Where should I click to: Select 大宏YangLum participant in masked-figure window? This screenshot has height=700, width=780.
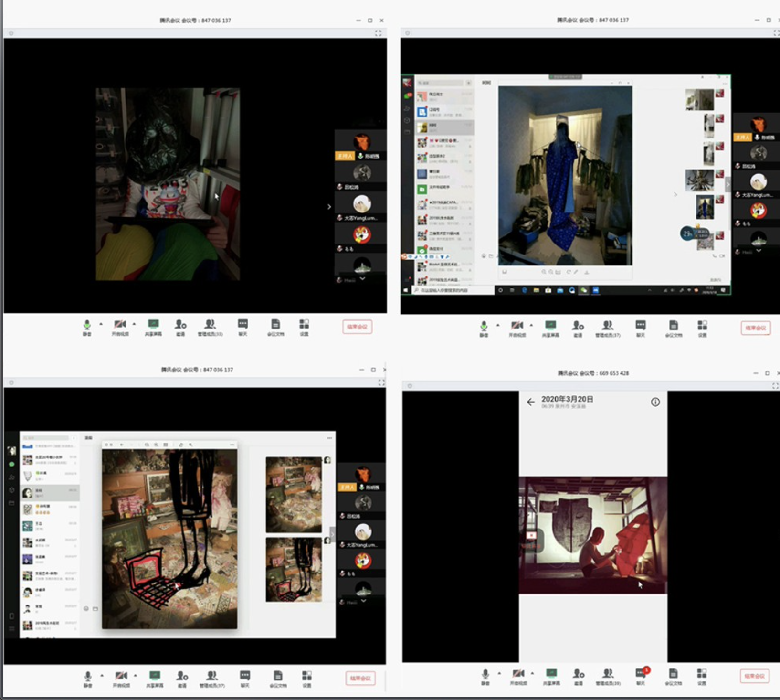362,208
